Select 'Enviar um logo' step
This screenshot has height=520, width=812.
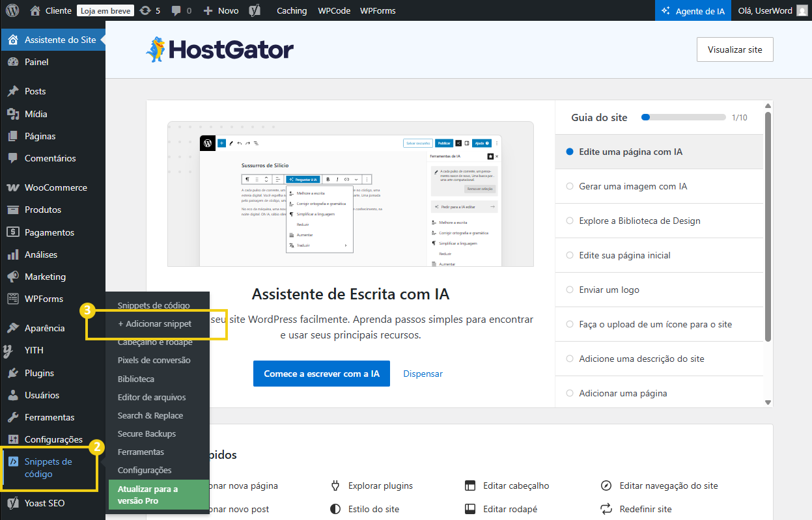point(659,290)
